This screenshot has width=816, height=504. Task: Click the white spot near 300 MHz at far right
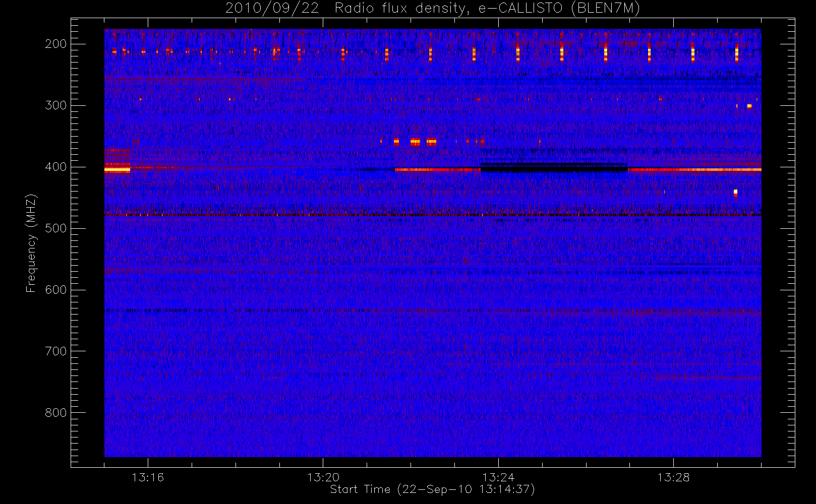pos(749,106)
